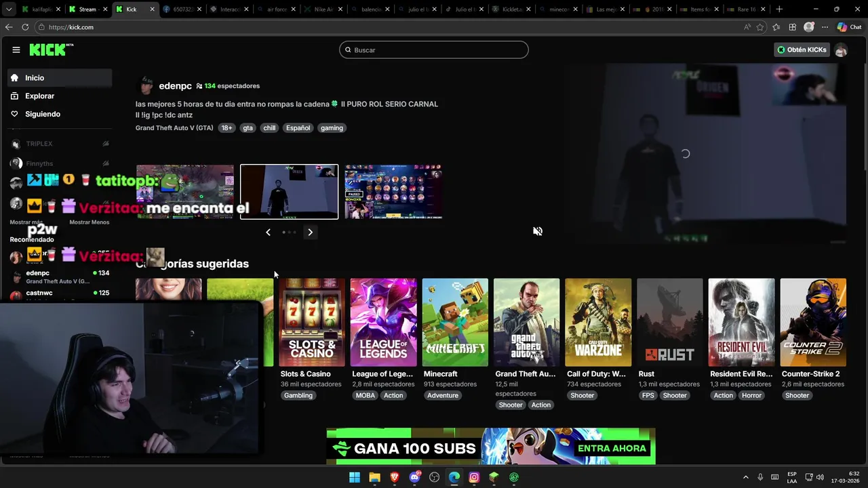Add page to browser favorites star
This screenshot has height=488, width=868.
760,27
